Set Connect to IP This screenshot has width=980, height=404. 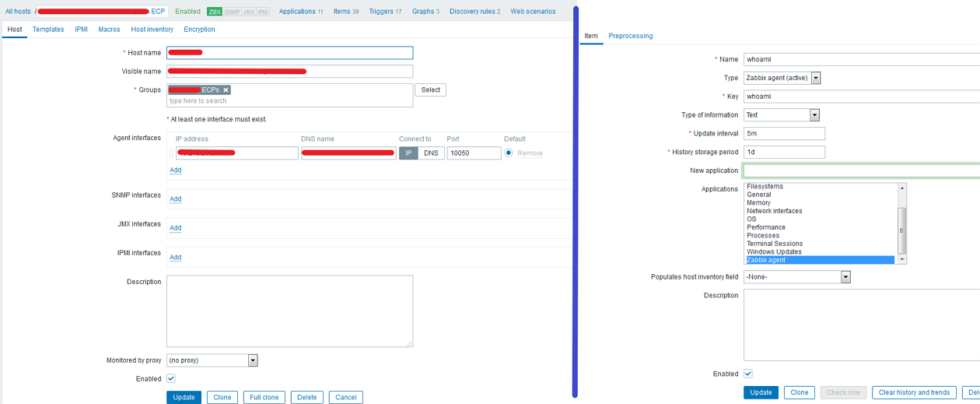click(408, 153)
